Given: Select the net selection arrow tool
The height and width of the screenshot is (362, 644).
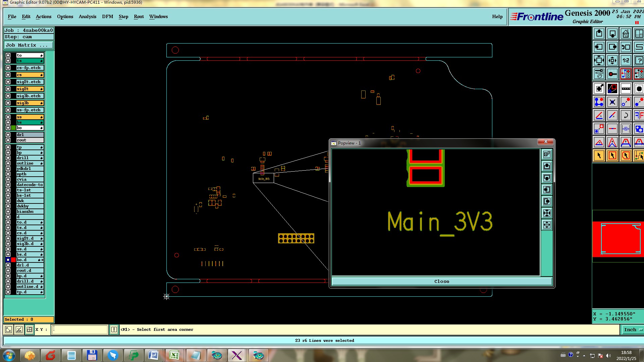Looking at the screenshot, I should pyautogui.click(x=639, y=156).
